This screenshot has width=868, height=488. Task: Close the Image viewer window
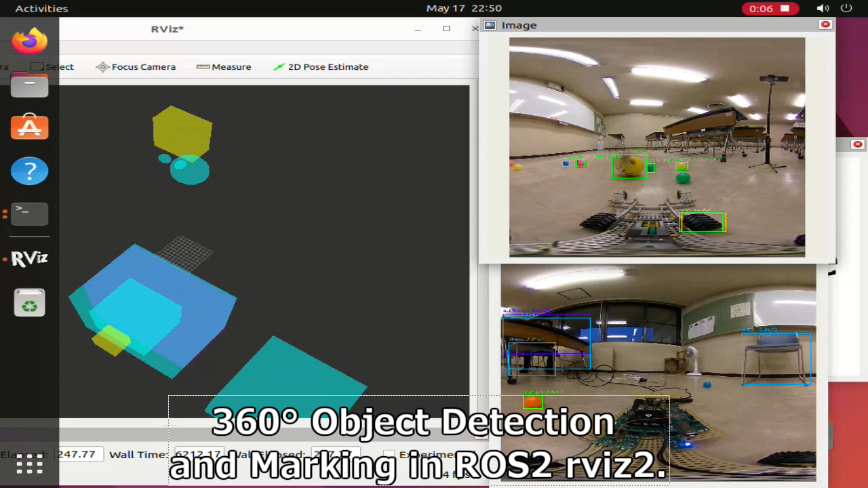coord(825,24)
